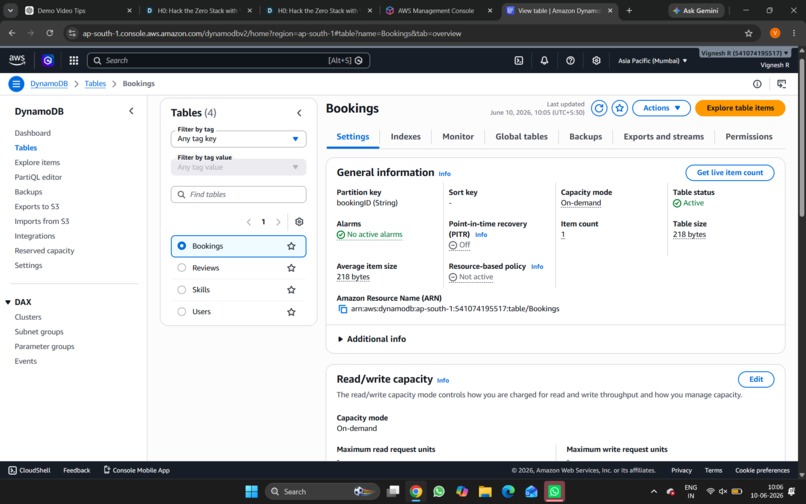The width and height of the screenshot is (806, 504).
Task: Click Get live item count button
Action: (730, 173)
